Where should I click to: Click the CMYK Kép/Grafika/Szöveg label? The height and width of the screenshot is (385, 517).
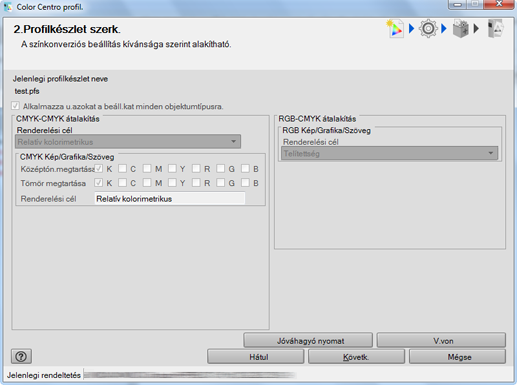coord(67,157)
